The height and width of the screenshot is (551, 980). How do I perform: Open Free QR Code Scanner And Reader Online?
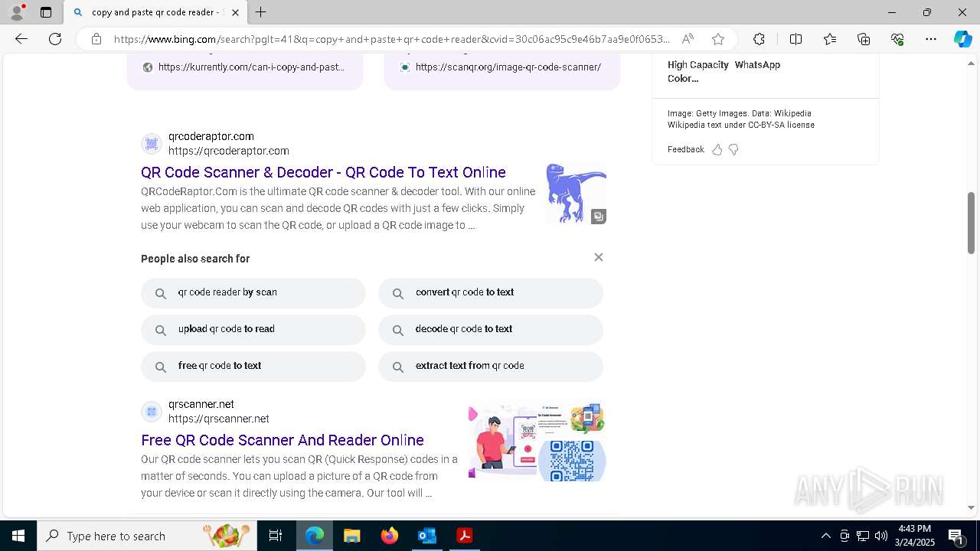[x=283, y=440]
